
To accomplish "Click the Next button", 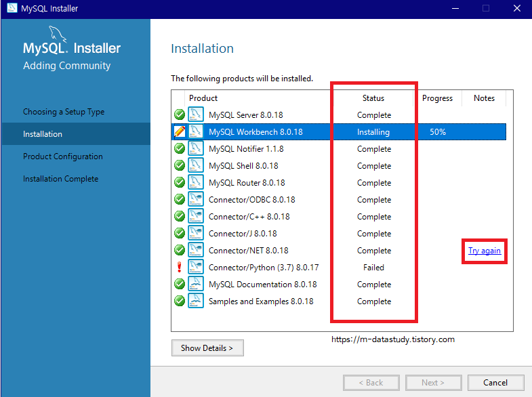I will pos(433,382).
